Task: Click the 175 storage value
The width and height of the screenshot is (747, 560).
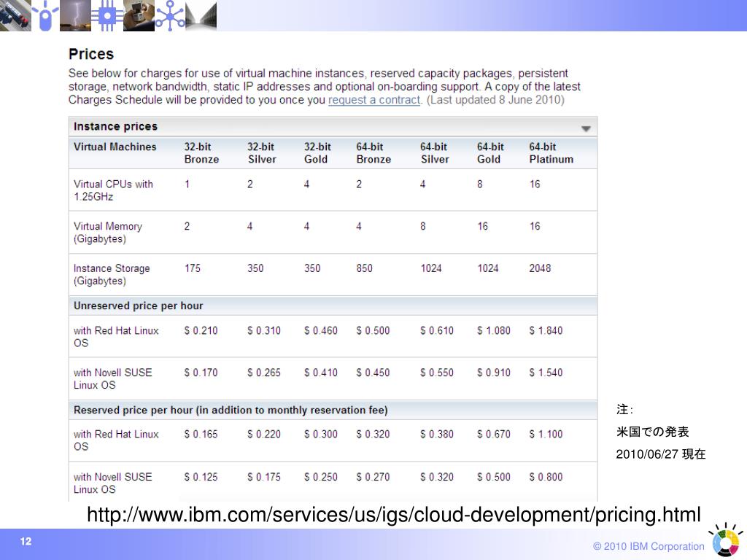Action: pyautogui.click(x=193, y=268)
